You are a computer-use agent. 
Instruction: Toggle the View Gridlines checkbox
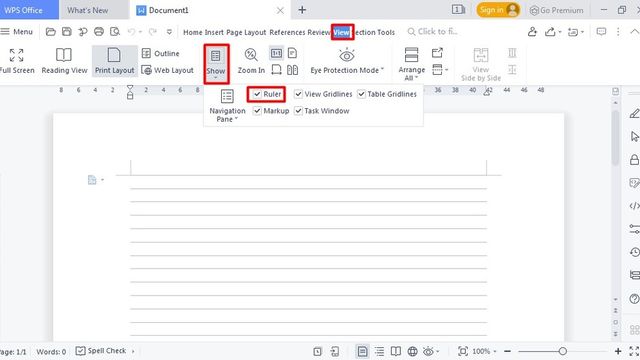click(x=298, y=94)
